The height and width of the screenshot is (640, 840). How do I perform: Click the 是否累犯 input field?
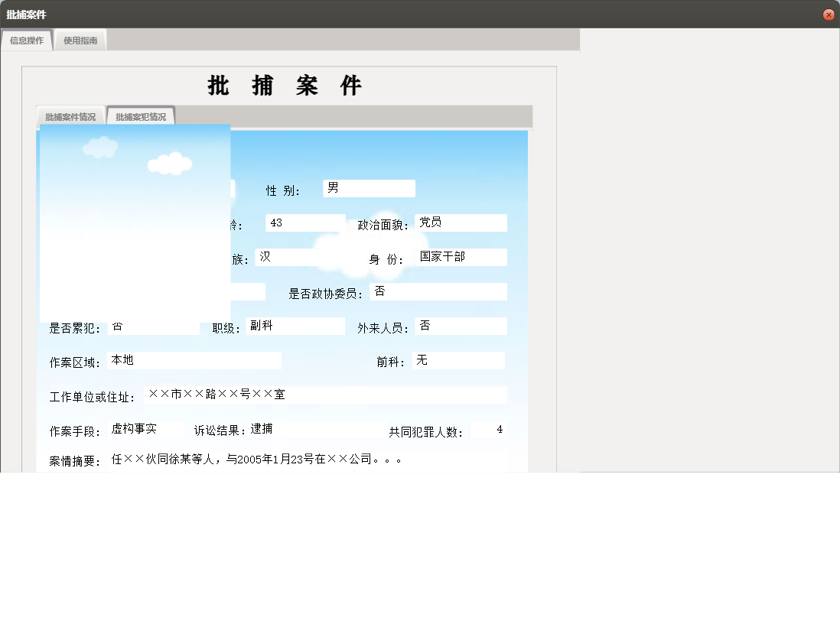(153, 326)
